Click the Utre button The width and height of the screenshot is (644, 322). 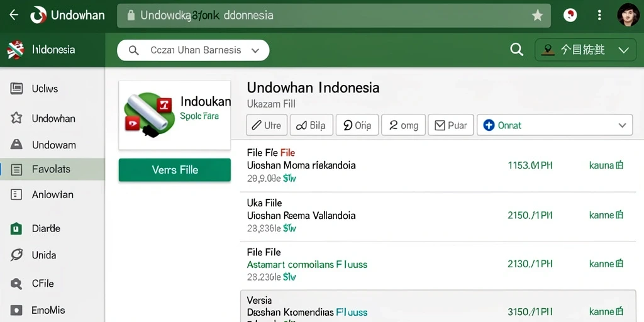click(267, 125)
